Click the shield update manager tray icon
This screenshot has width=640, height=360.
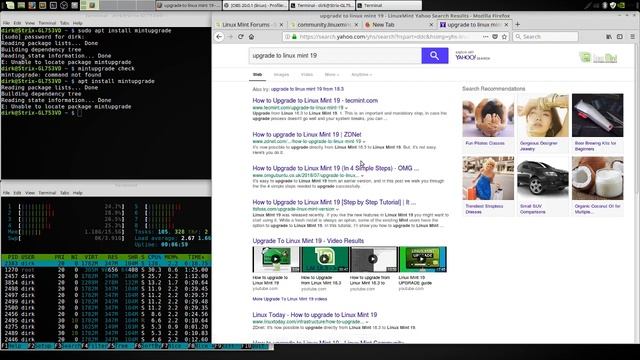(x=613, y=5)
